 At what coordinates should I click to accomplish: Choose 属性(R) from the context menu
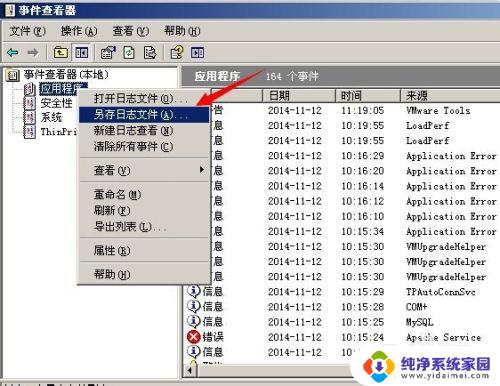144,250
